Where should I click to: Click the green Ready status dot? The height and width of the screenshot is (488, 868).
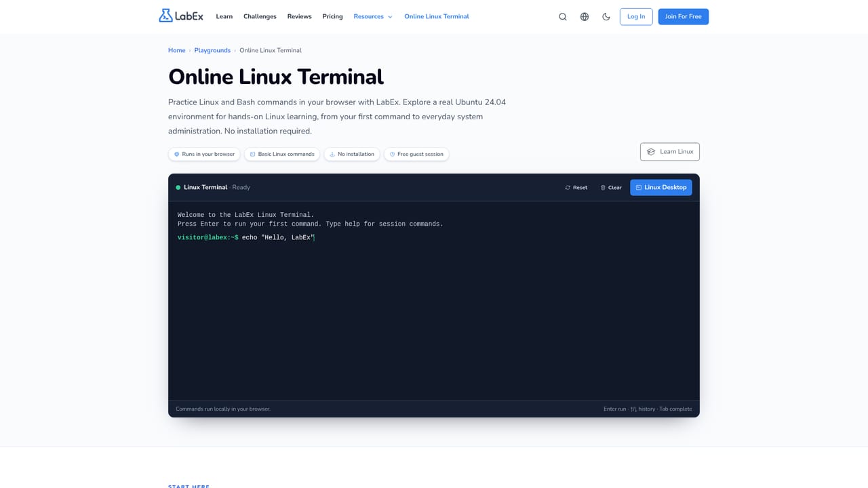pyautogui.click(x=178, y=187)
